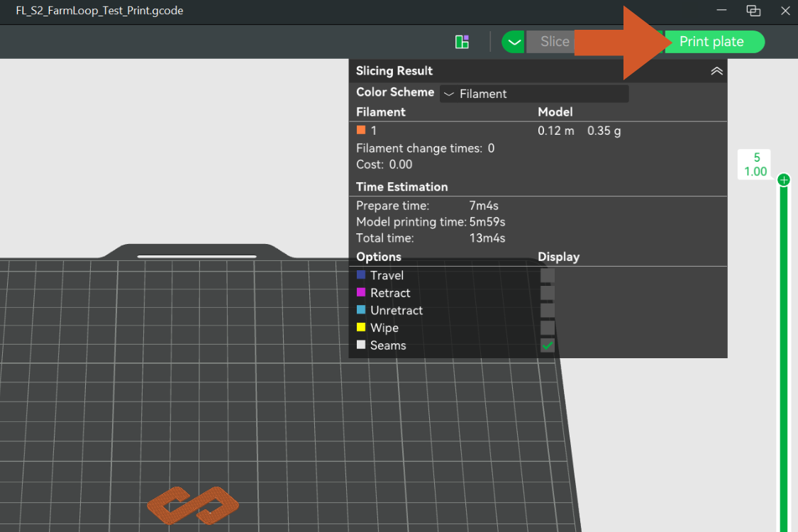Image resolution: width=798 pixels, height=532 pixels.
Task: Enable the Wipe display checkbox
Action: click(548, 327)
